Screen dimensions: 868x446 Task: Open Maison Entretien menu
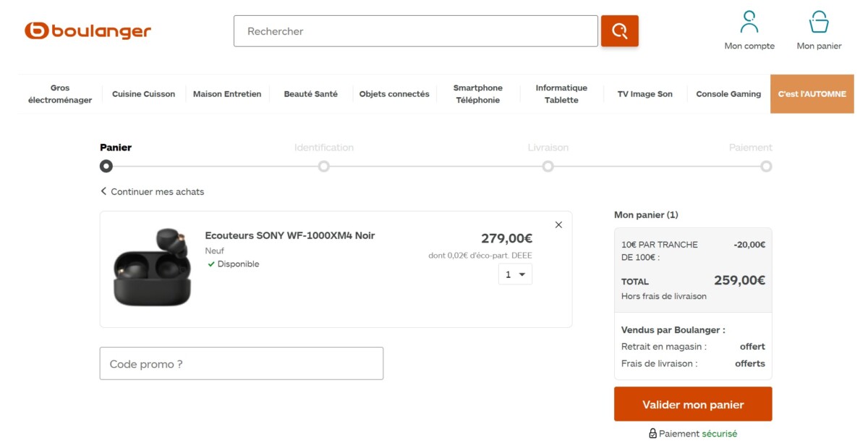(x=227, y=94)
